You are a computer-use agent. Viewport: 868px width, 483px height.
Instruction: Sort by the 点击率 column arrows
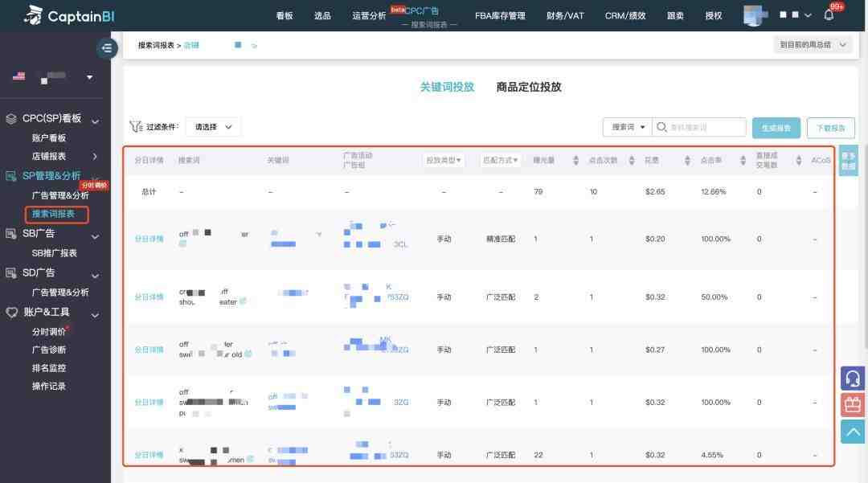pyautogui.click(x=743, y=161)
